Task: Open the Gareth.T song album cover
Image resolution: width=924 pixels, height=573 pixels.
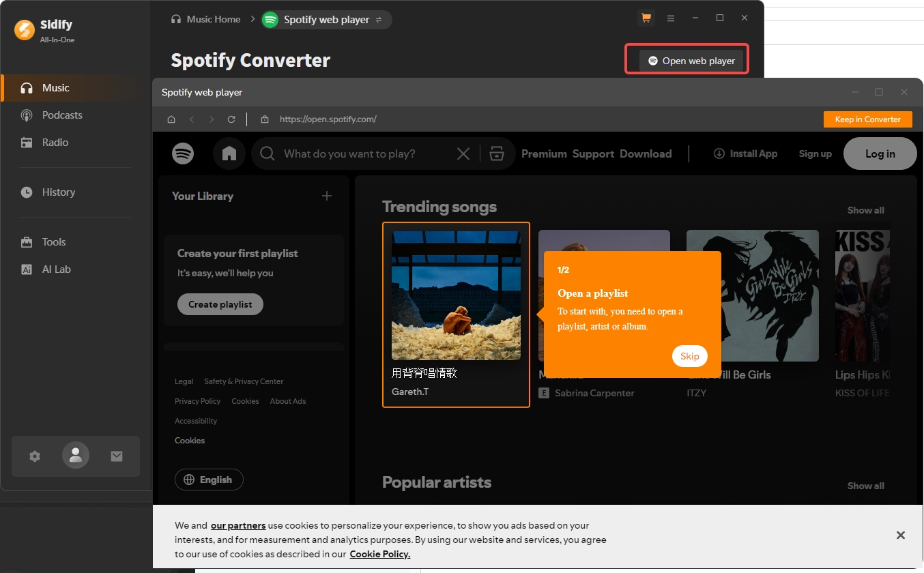Action: [x=456, y=295]
